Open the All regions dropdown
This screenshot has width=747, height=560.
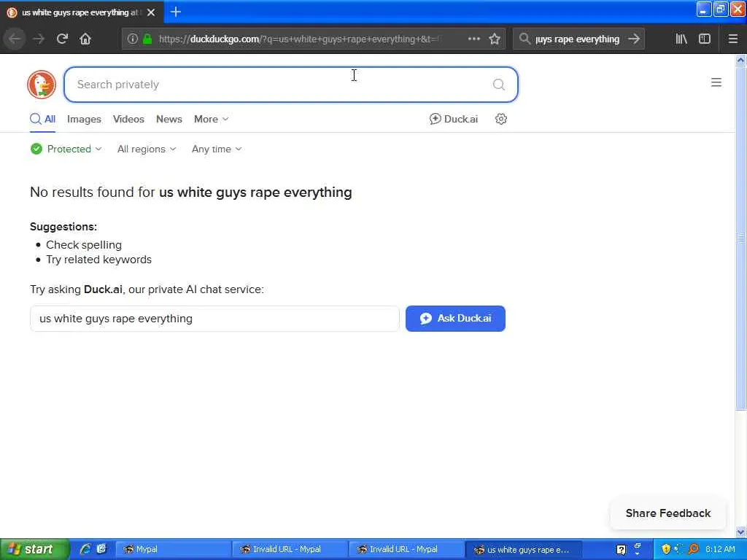click(147, 149)
